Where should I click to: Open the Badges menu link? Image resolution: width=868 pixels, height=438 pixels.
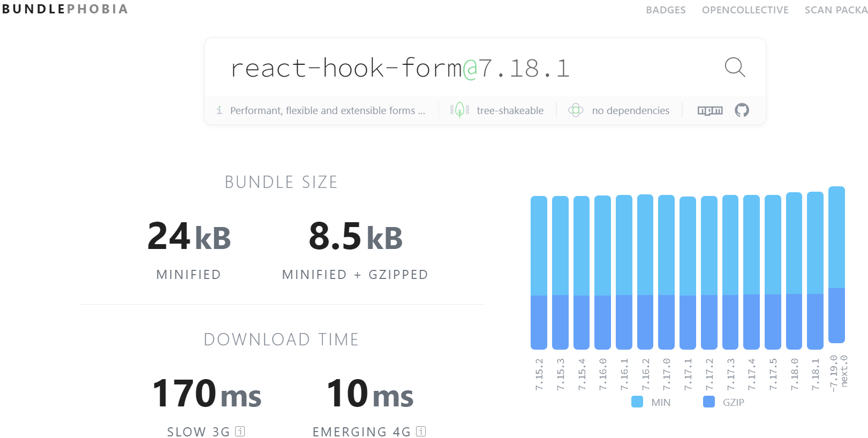[x=666, y=10]
